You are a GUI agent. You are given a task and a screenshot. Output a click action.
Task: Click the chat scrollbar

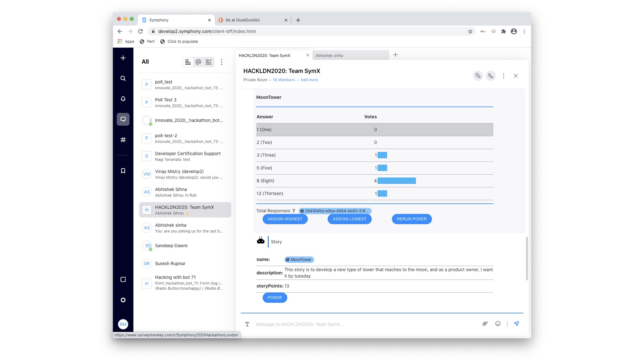pos(527,258)
